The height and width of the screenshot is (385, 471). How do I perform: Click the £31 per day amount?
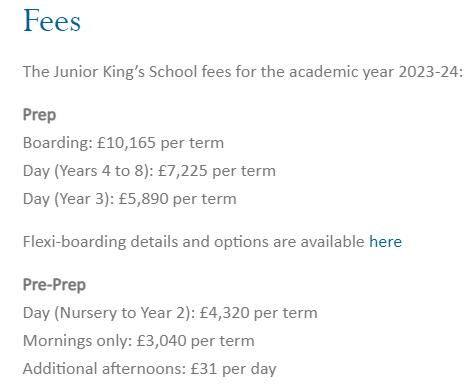click(233, 369)
